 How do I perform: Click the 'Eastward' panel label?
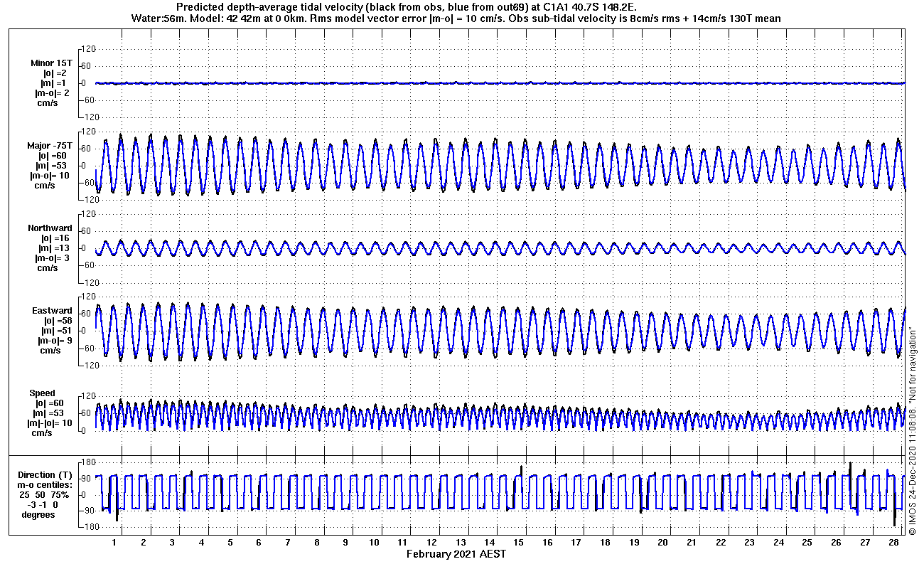pos(52,310)
